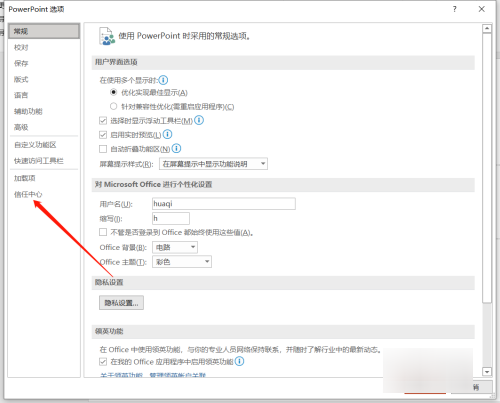Open the Office background dropdown

pos(175,247)
